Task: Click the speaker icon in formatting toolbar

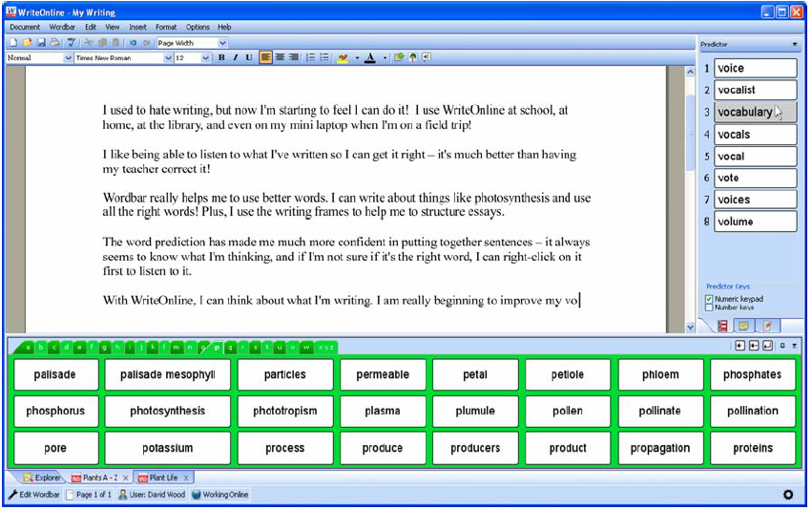Action: [x=427, y=57]
